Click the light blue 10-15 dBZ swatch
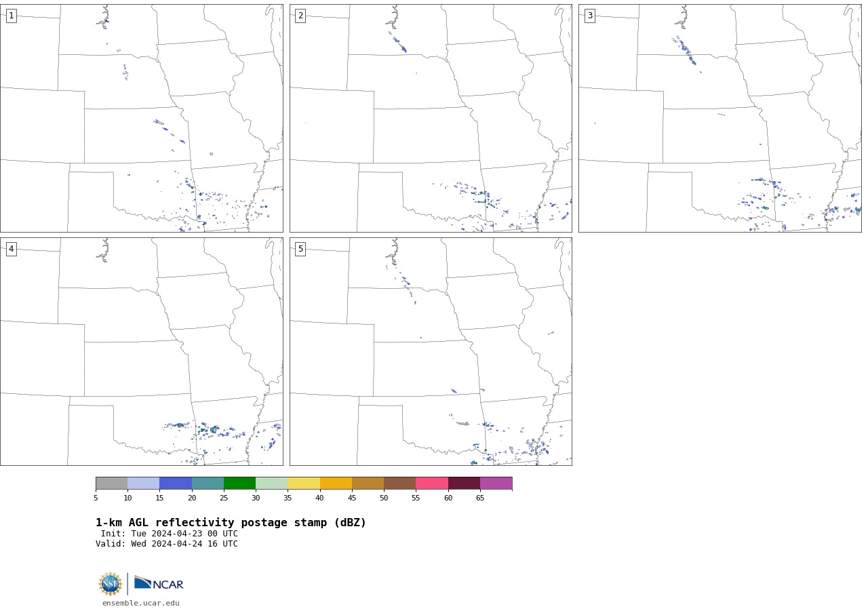The height and width of the screenshot is (611, 868). tap(144, 484)
